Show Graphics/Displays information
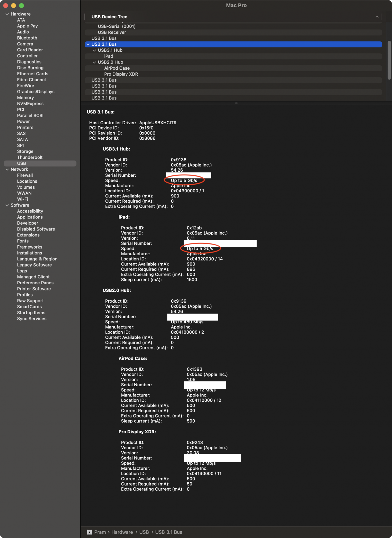Screen dimensions: 392x538 36,92
